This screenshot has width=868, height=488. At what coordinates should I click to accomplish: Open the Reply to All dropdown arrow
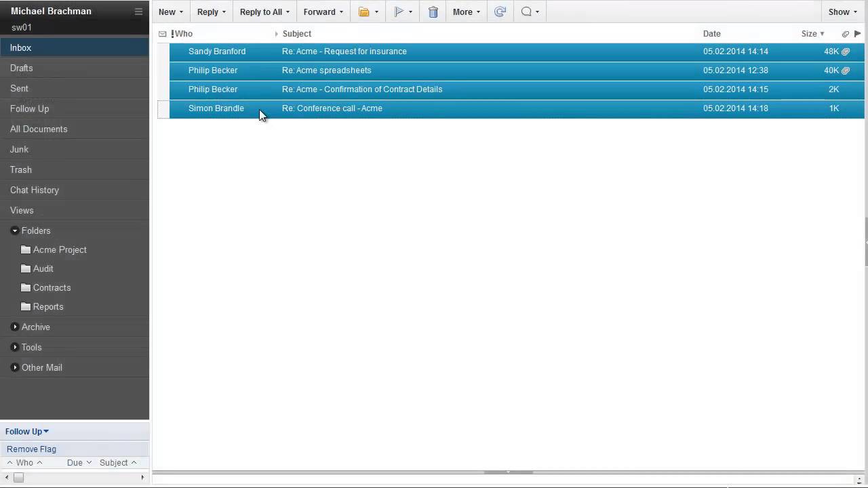click(288, 12)
